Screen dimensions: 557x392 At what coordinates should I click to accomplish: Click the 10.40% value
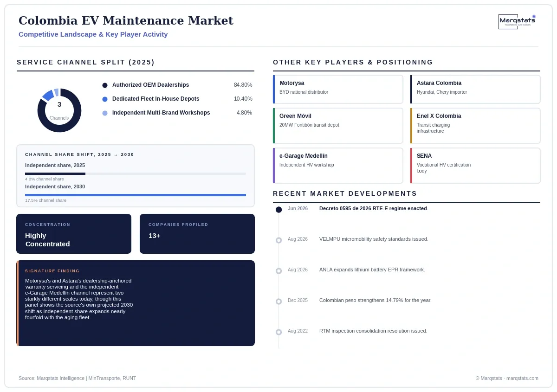coord(243,99)
